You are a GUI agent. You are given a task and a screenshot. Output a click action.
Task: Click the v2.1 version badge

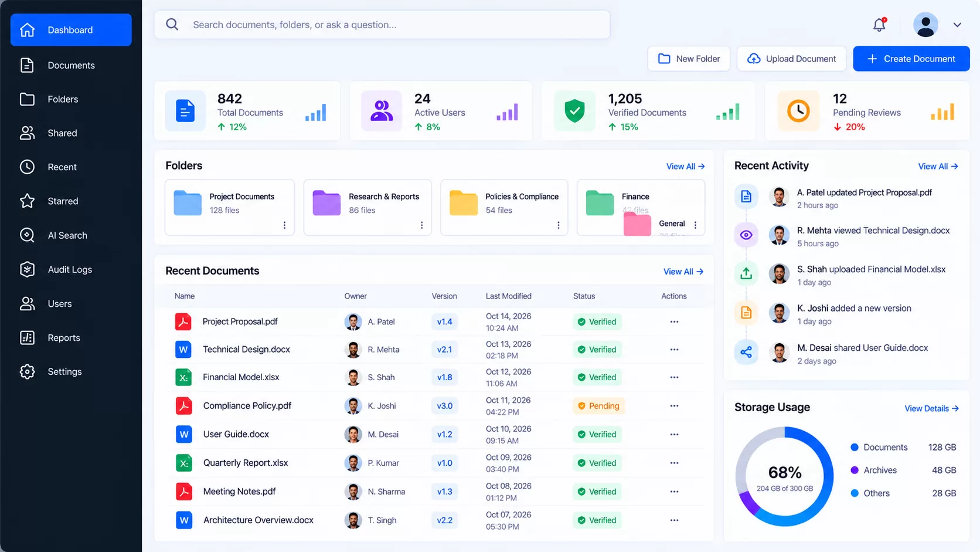[444, 350]
